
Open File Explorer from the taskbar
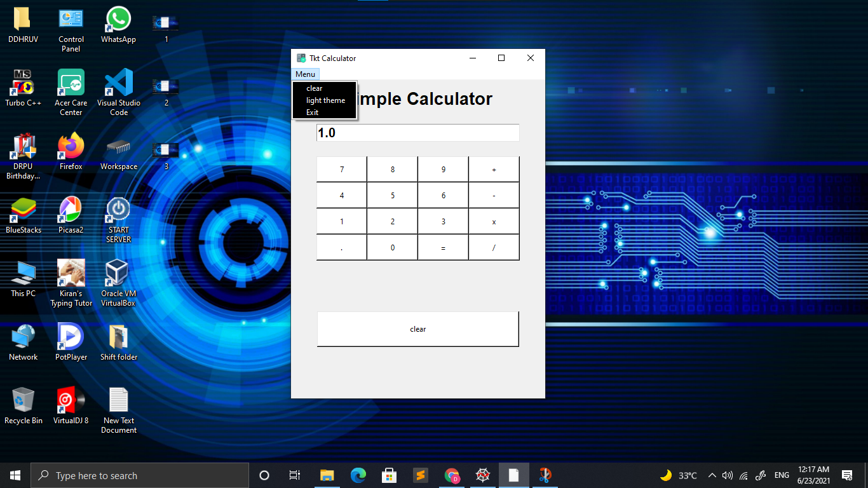point(327,475)
